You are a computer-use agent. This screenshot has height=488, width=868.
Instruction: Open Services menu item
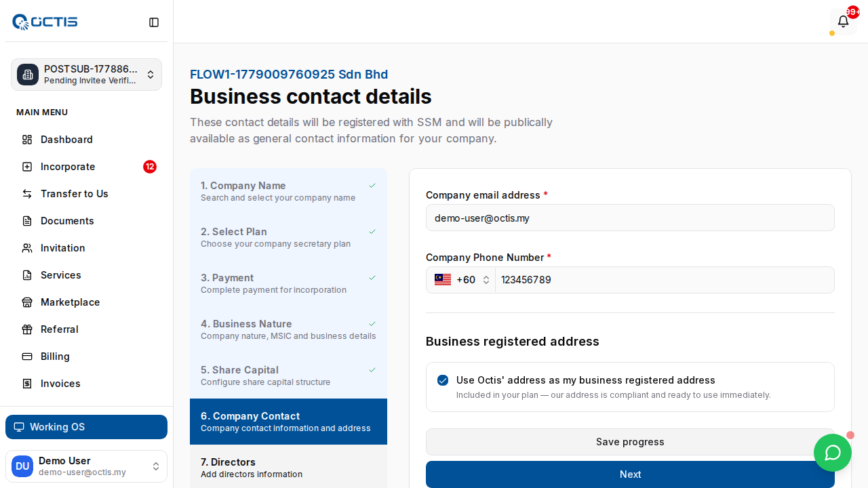tap(86, 275)
